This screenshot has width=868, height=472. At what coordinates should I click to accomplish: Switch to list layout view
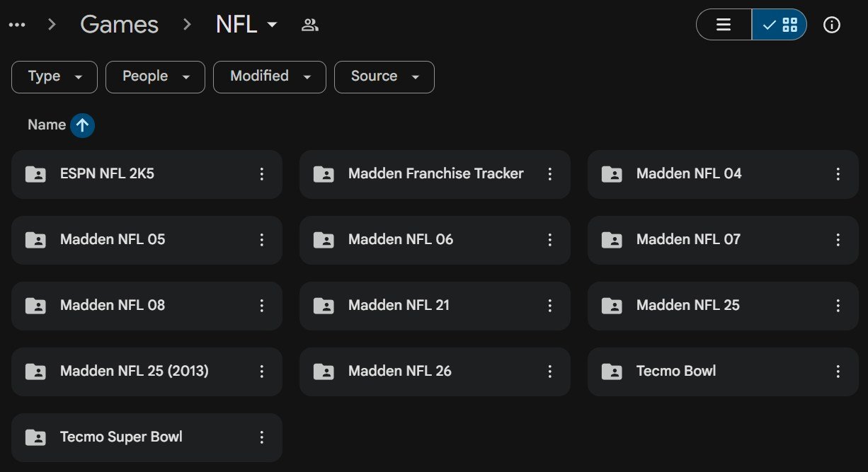click(724, 25)
